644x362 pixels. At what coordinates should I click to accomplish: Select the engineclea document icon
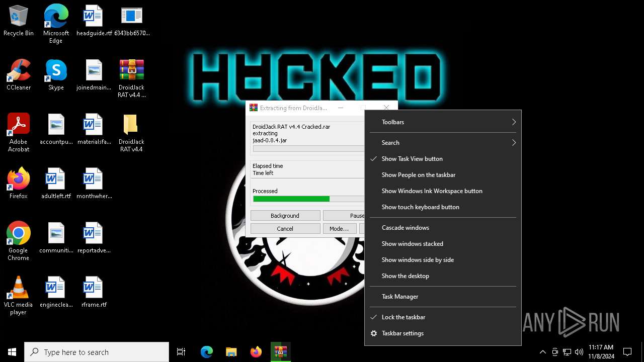click(x=56, y=292)
